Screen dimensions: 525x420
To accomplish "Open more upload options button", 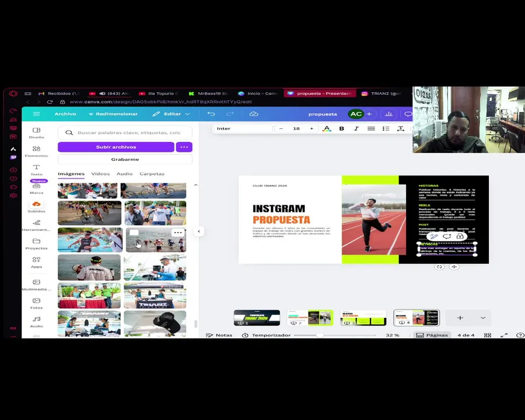I will (184, 147).
